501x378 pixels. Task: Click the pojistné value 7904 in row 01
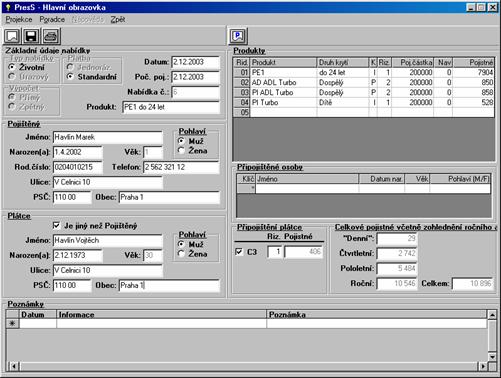point(473,72)
